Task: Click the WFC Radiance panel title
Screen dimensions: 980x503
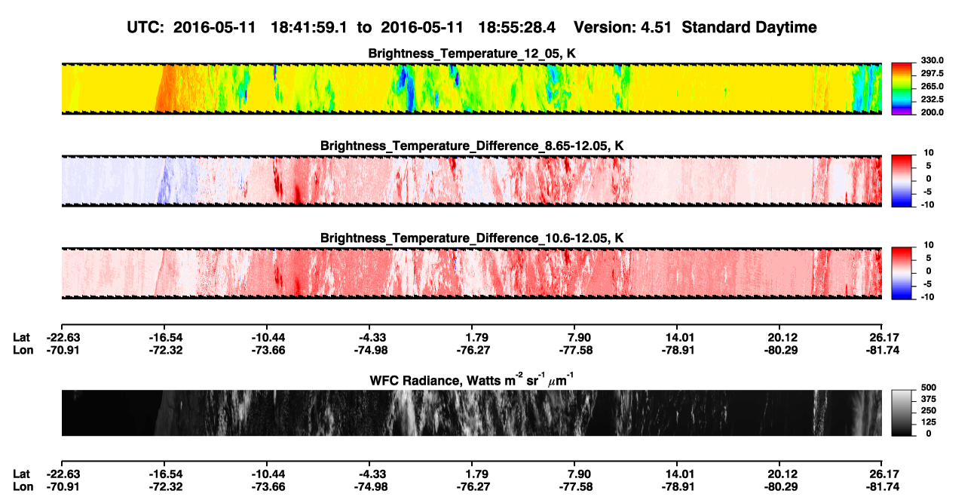Action: click(472, 381)
